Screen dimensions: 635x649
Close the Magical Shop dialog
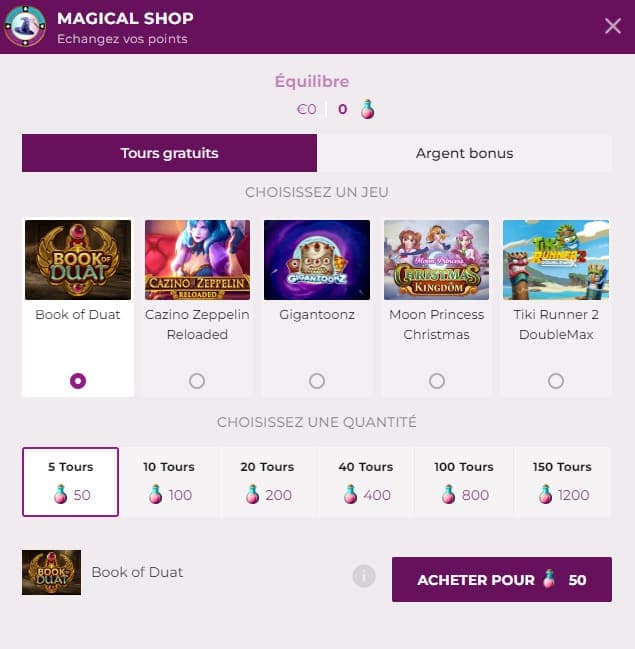(x=613, y=26)
